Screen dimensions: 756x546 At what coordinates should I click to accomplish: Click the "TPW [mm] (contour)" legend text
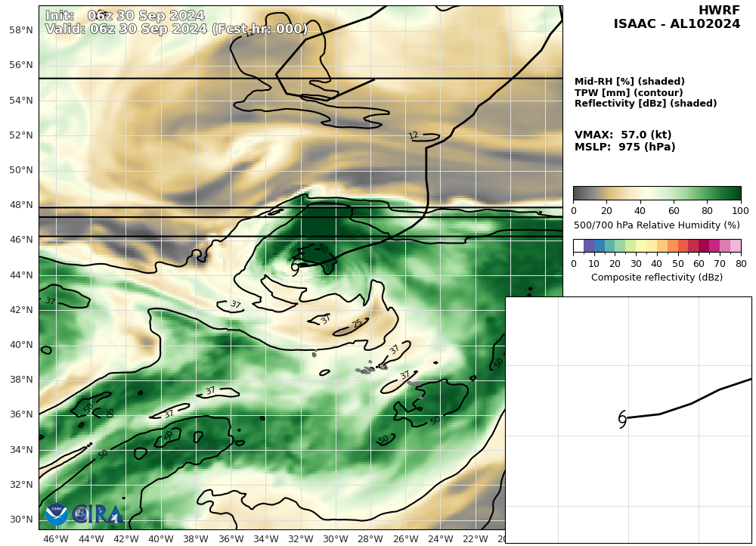click(628, 93)
